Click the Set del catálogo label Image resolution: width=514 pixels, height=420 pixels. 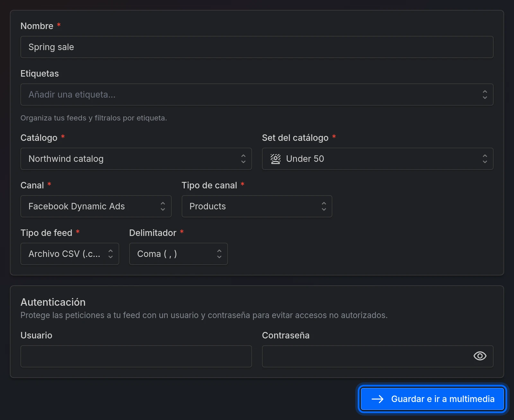pyautogui.click(x=295, y=138)
